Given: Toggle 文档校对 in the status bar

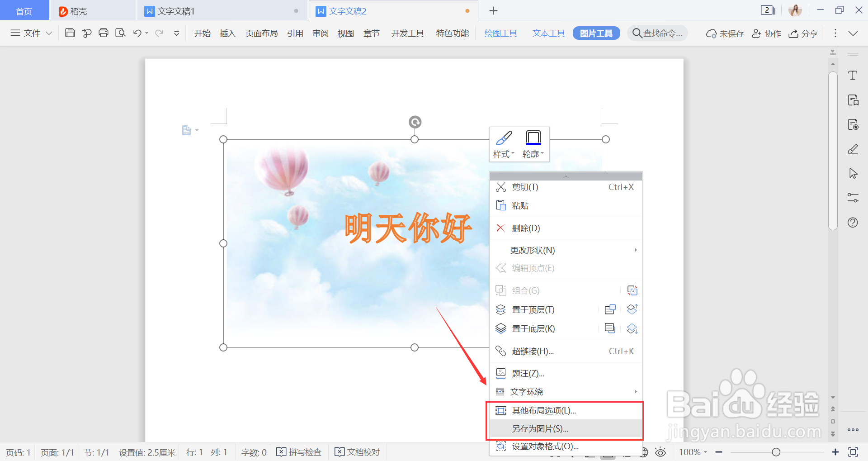Looking at the screenshot, I should [x=357, y=451].
